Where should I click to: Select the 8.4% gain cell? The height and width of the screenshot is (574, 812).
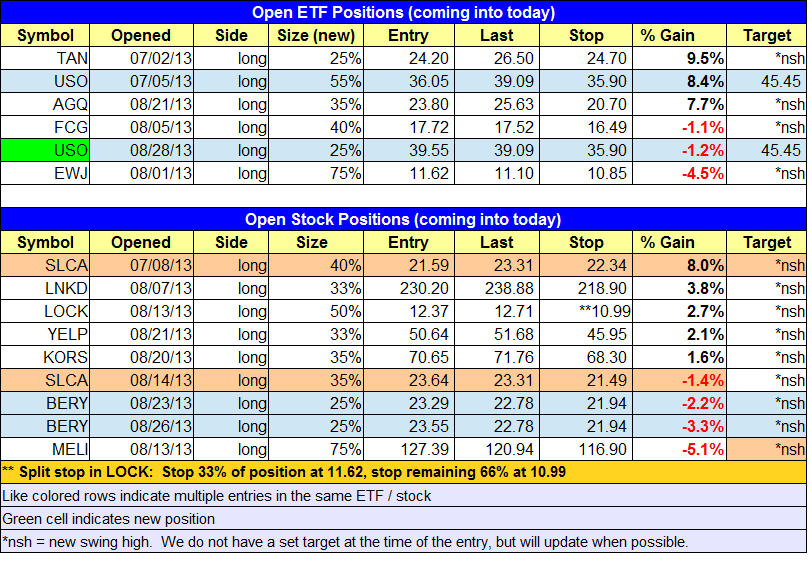679,81
